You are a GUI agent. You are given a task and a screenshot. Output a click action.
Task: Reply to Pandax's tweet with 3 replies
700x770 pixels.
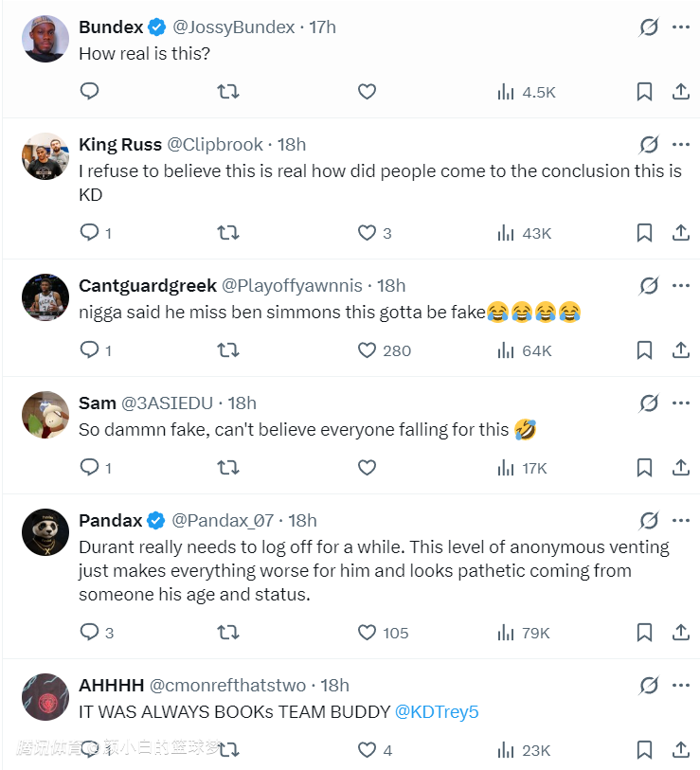click(x=90, y=633)
